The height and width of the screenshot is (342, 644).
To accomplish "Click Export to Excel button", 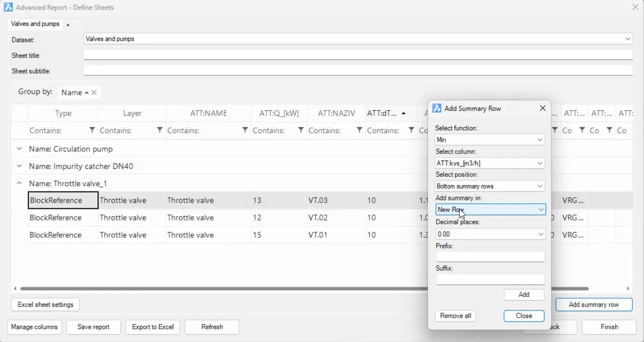I will pos(153,327).
